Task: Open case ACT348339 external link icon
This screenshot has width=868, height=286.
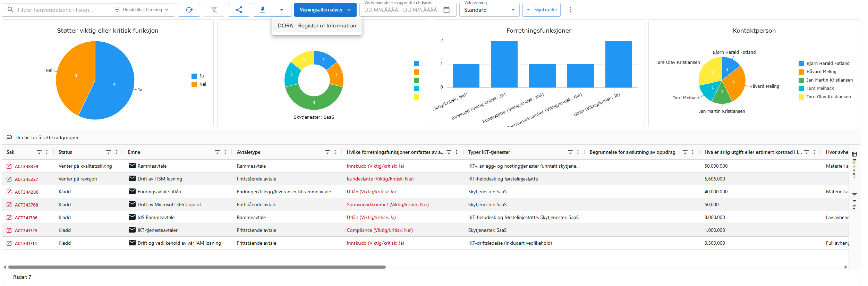Action: pyautogui.click(x=9, y=166)
